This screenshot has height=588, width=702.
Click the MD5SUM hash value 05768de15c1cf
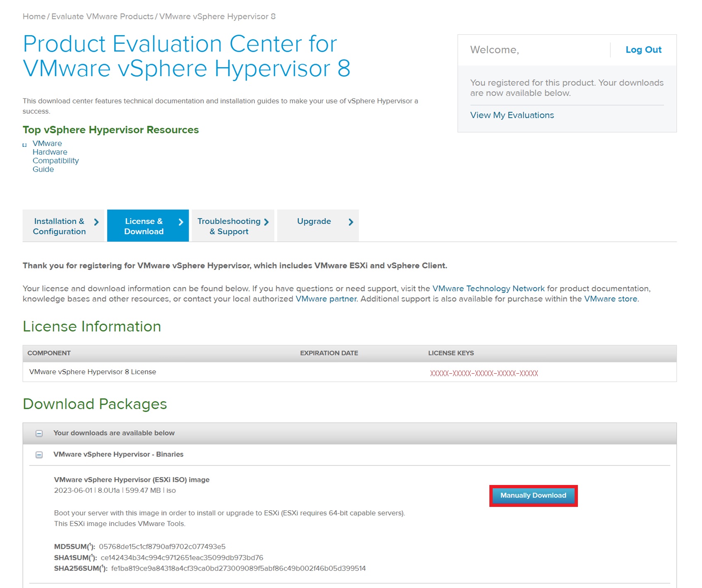click(162, 547)
